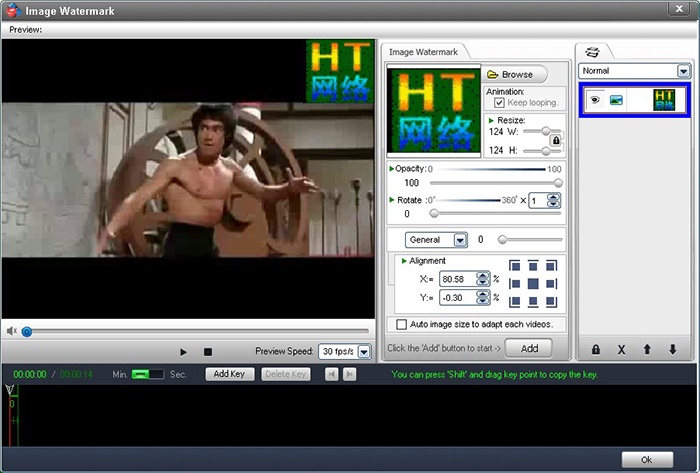Toggle the Min/Sec time unit switch
700x473 pixels.
coord(147,374)
